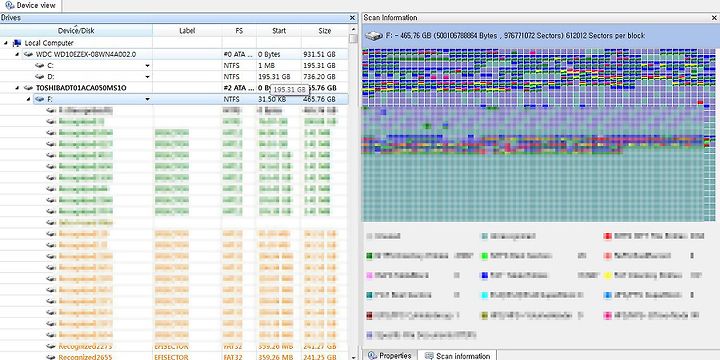Switch to the Device view tab
720x360 pixels.
coord(30,6)
